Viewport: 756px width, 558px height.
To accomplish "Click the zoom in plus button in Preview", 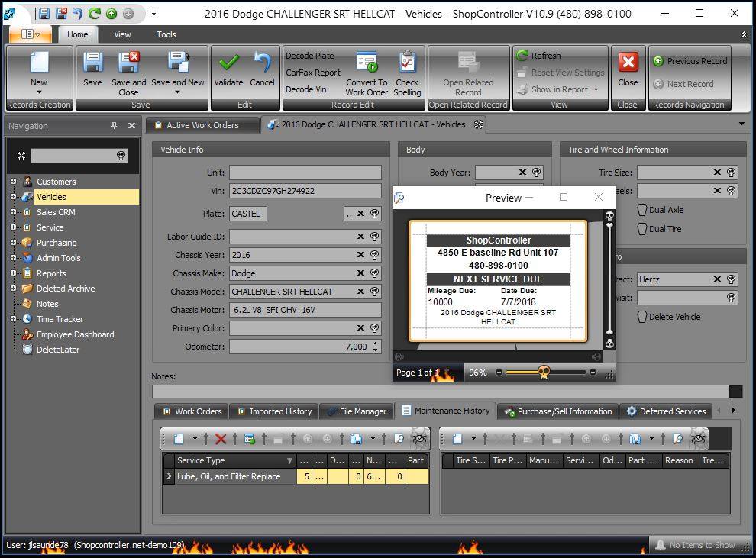I will [x=593, y=372].
